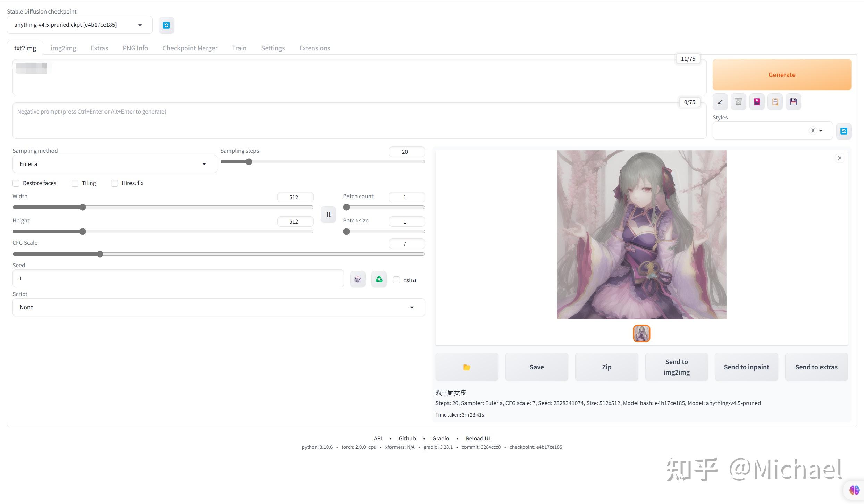Switch to the img2img tab
The width and height of the screenshot is (864, 504).
click(x=63, y=48)
